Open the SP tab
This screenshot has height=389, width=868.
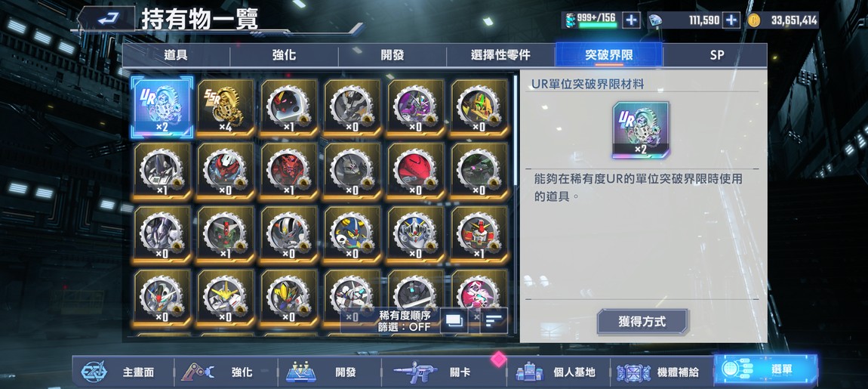[x=716, y=55]
